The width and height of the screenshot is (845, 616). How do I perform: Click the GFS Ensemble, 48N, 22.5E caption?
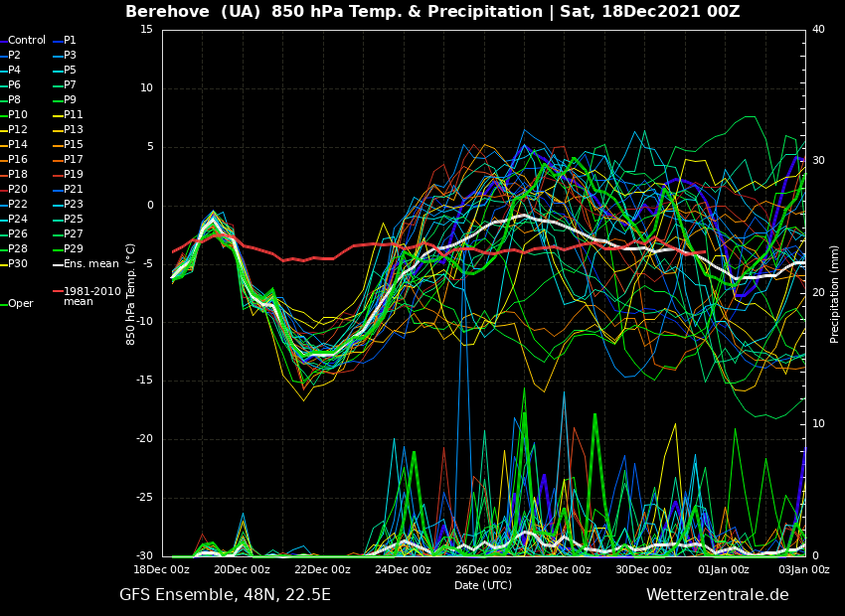tap(225, 595)
